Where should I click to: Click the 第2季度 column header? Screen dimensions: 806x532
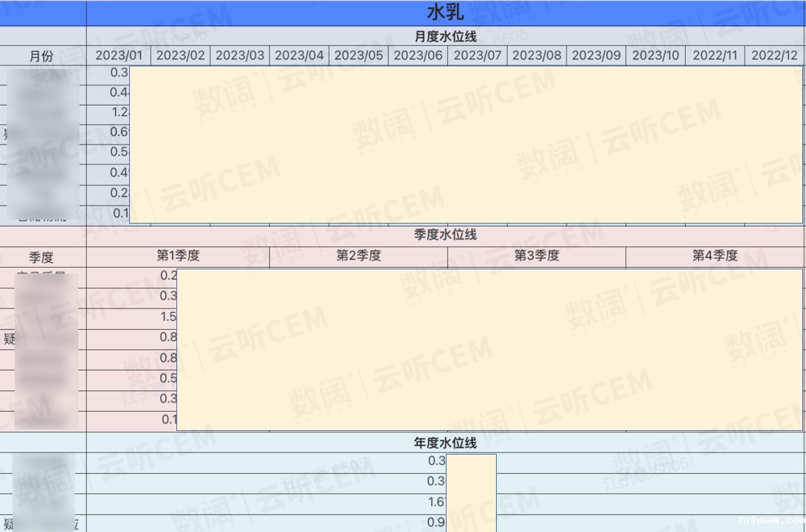(359, 256)
